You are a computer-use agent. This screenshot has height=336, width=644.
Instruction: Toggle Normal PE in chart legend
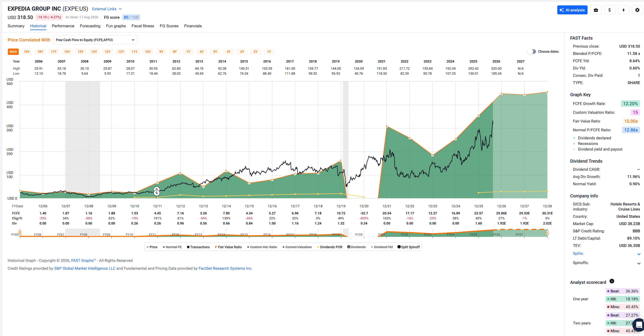[172, 247]
